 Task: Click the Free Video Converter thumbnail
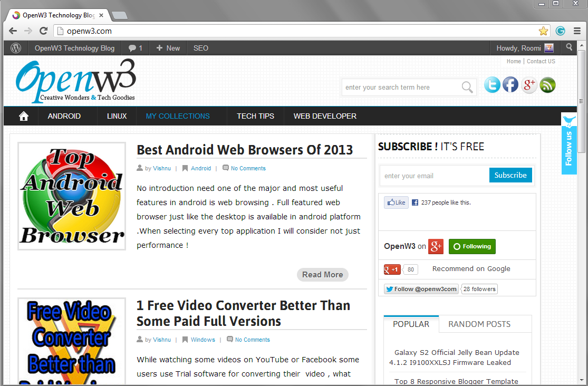pos(72,341)
